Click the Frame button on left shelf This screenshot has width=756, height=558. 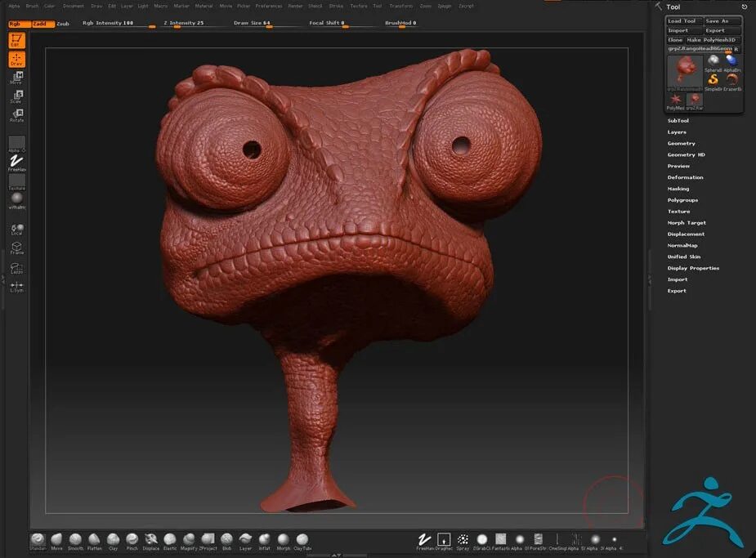click(16, 248)
